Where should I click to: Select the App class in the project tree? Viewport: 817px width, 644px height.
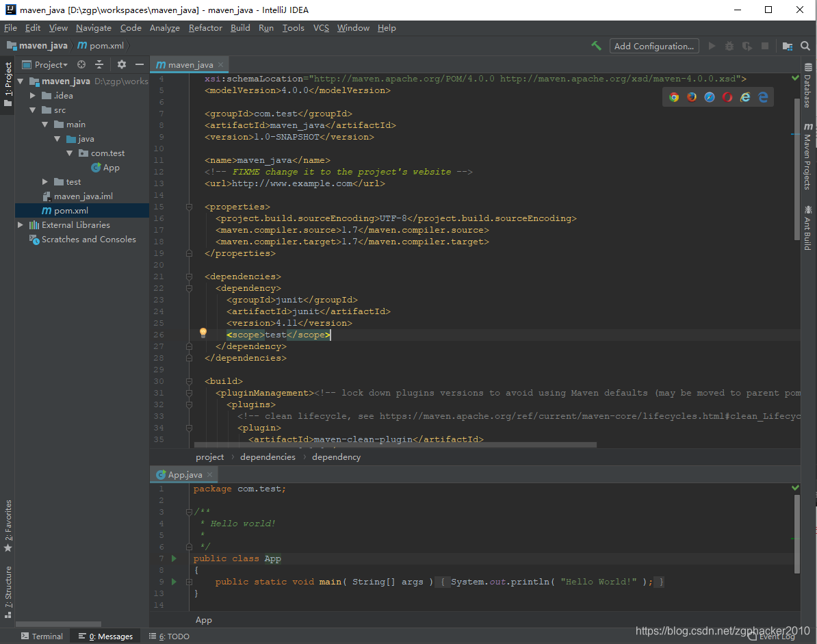point(105,168)
